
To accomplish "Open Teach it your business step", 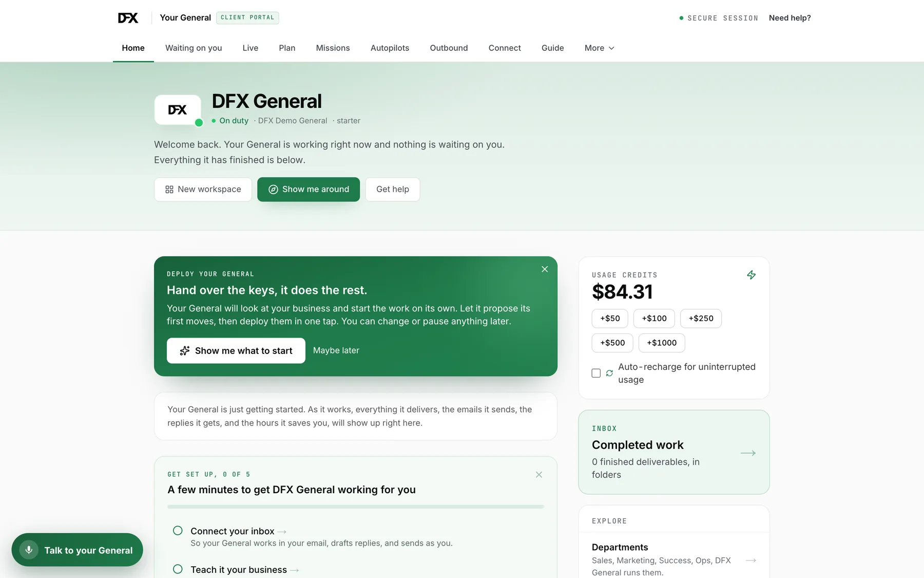I will click(x=356, y=570).
